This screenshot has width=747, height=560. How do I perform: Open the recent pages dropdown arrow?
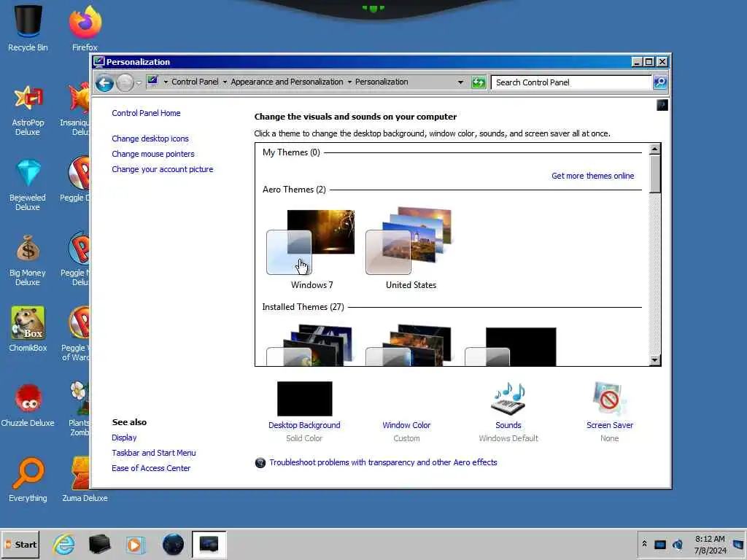click(139, 83)
